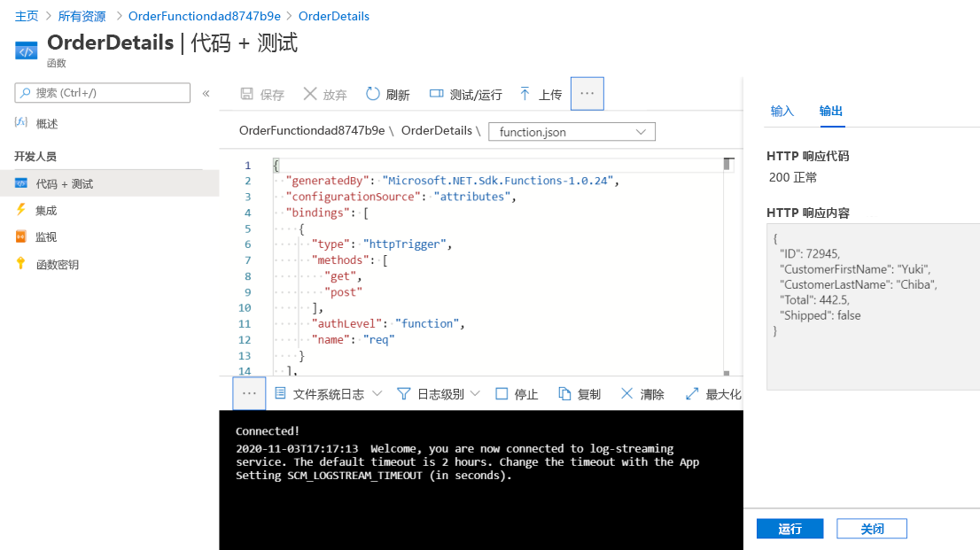Click the code editor vertical scrollbar thumb
Image resolution: width=980 pixels, height=550 pixels.
727,165
